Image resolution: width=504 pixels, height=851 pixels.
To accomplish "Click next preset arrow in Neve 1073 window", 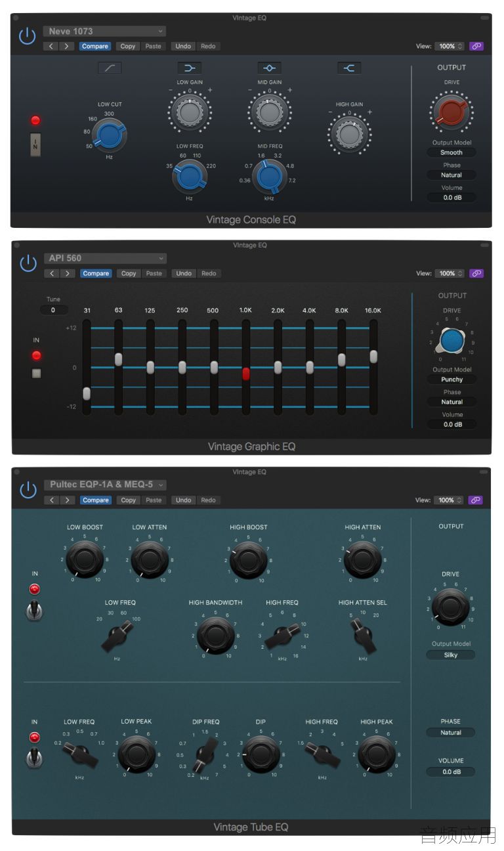I will [67, 47].
